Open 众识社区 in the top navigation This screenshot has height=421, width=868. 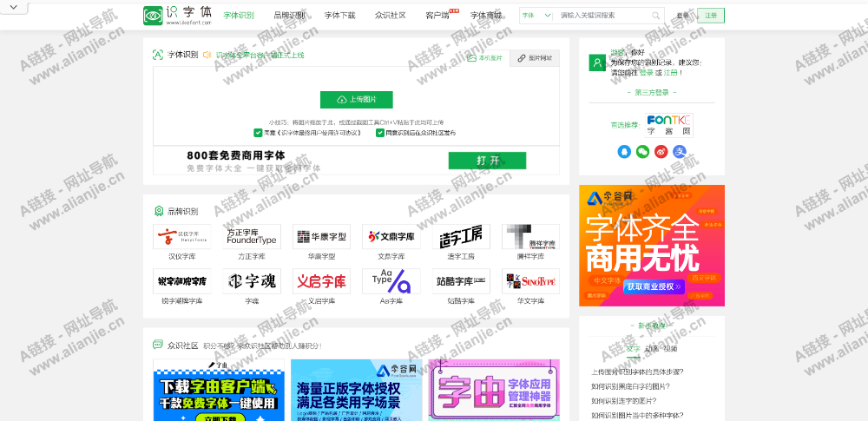coord(391,16)
